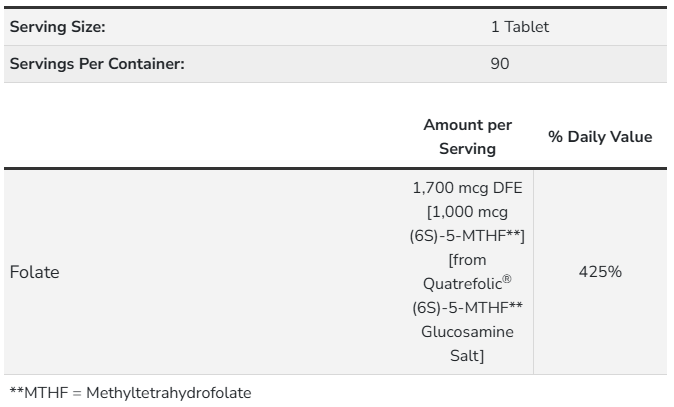Screen dimensions: 674x407
Task: Click the "% Daily Value" column header
Action: pos(600,136)
